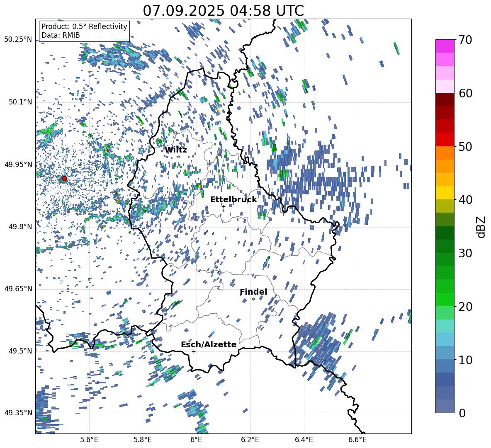Click the 49.5°N latitude label
Image resolution: width=491 pixels, height=448 pixels.
point(20,351)
